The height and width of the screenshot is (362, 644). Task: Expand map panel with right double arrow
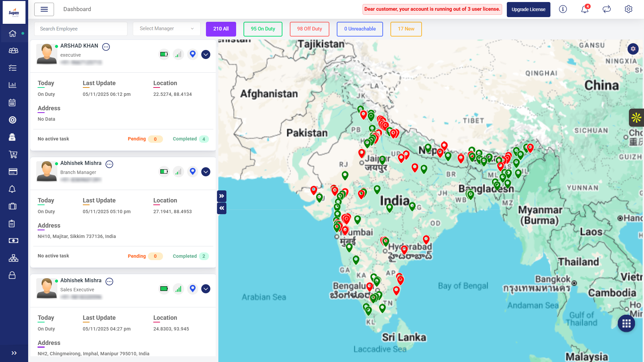pyautogui.click(x=222, y=196)
